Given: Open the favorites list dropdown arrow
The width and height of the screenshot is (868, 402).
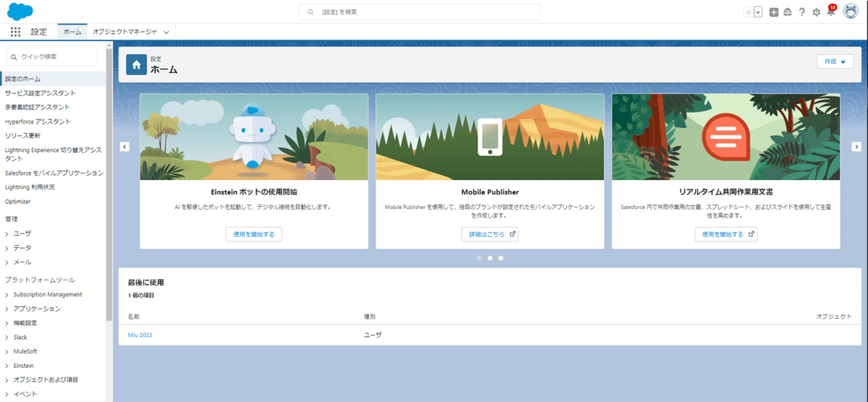Looking at the screenshot, I should click(x=758, y=12).
